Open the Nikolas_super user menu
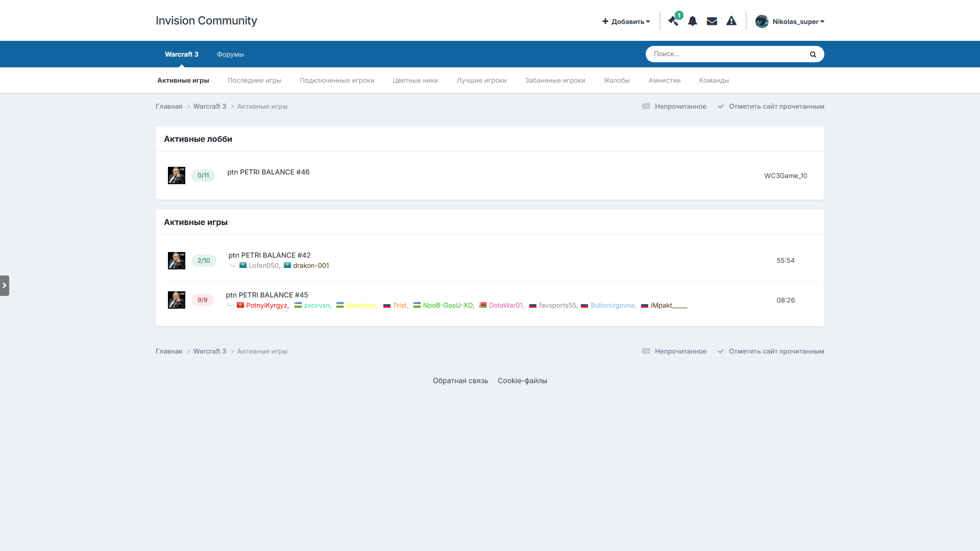The image size is (980, 551). (790, 21)
